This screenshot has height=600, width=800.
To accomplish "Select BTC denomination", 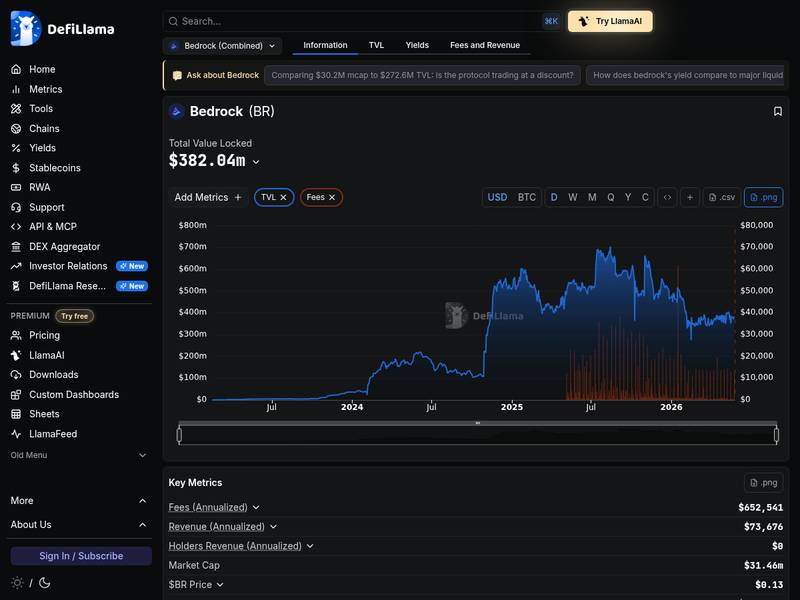I will pos(527,197).
